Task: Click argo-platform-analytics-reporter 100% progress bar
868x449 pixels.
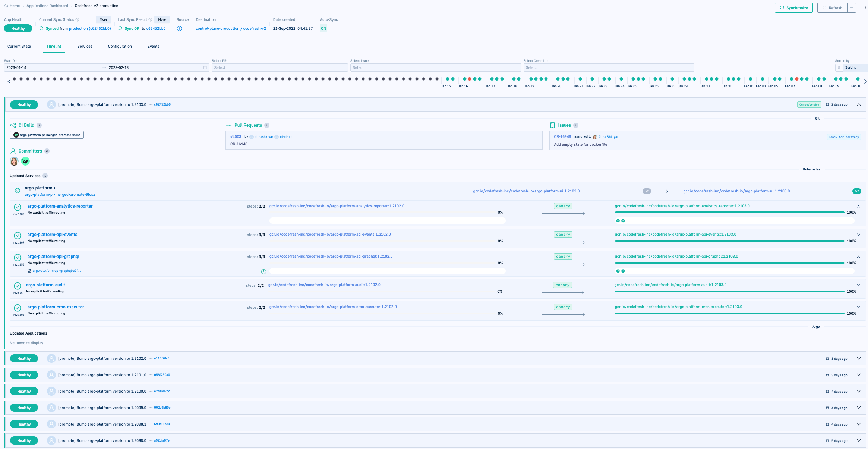Action: (x=729, y=213)
